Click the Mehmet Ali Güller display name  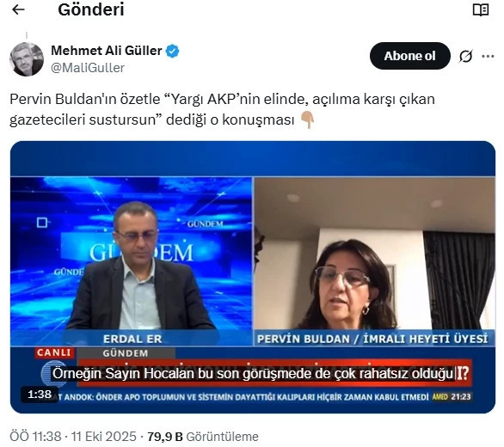pos(107,51)
